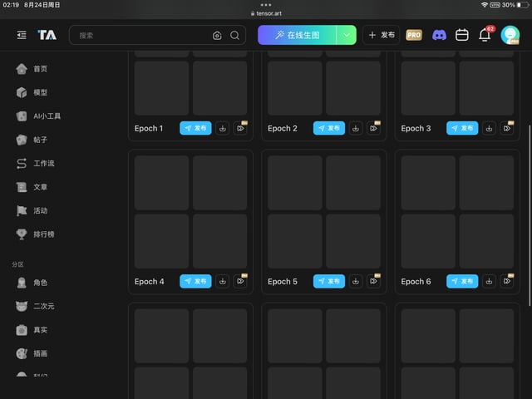
Task: Open 帖子 posts page
Action: click(x=32, y=140)
